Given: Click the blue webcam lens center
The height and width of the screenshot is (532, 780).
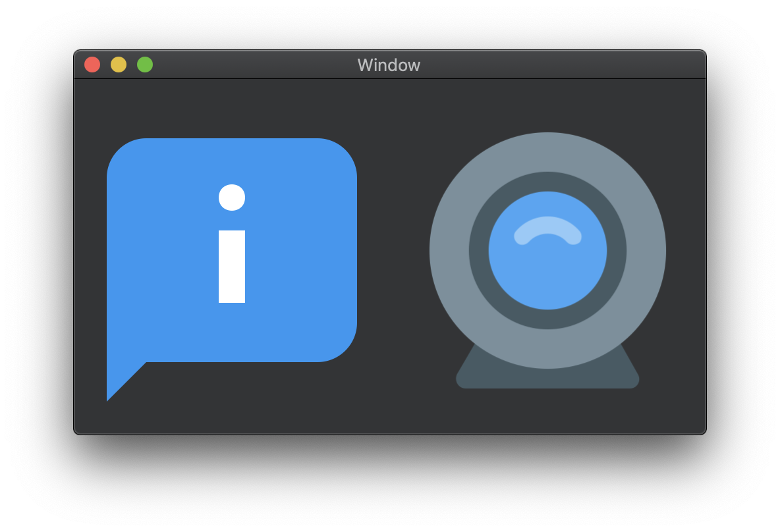Looking at the screenshot, I should click(x=547, y=270).
